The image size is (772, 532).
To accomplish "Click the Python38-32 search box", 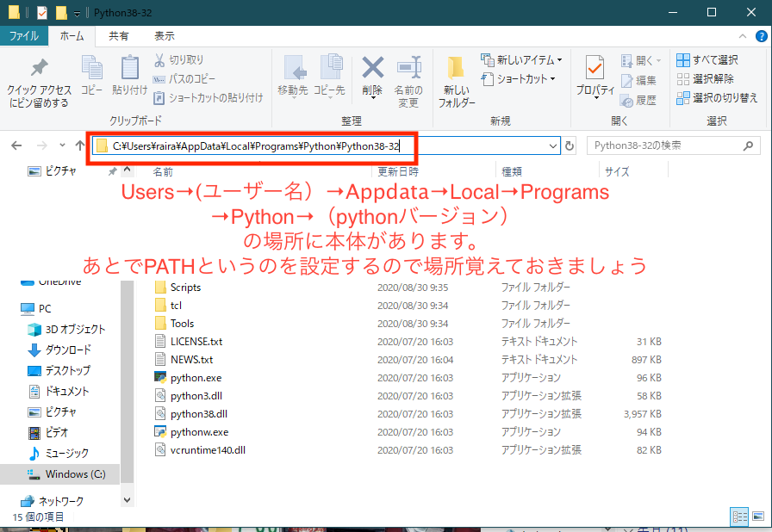I will (x=673, y=145).
